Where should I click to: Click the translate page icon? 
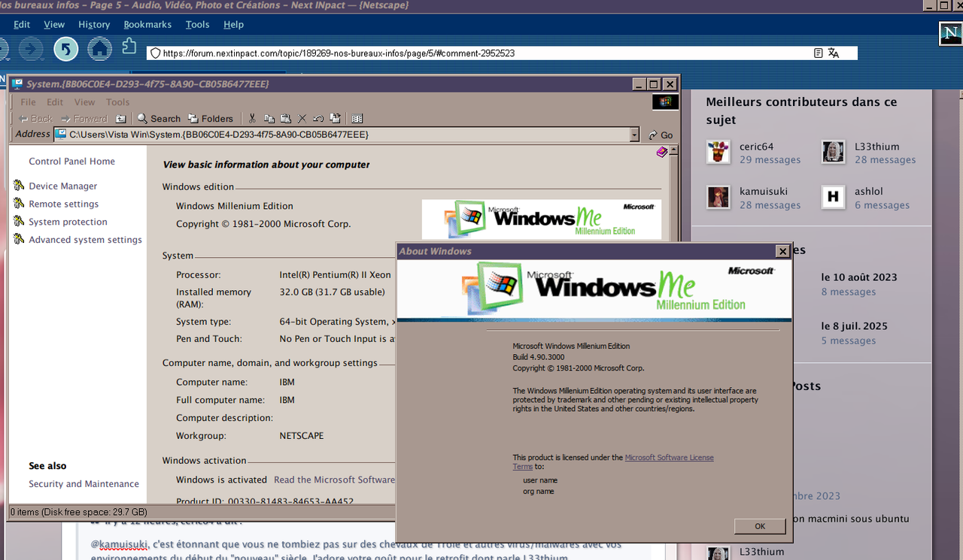coord(833,53)
